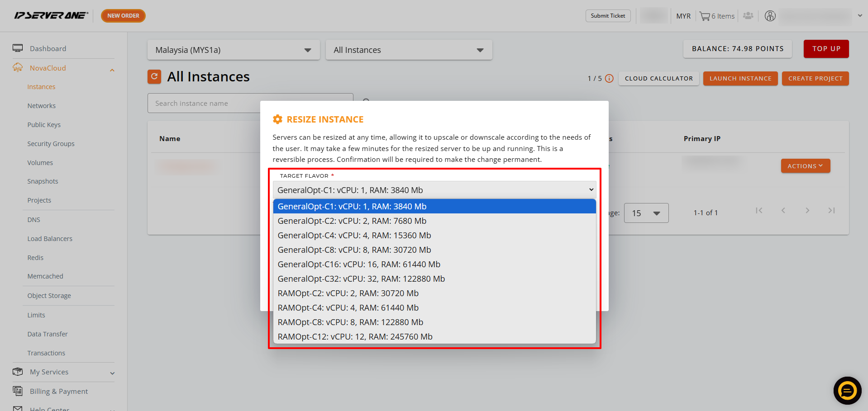Click the Dashboard monitor icon
This screenshot has height=411, width=868.
coord(18,48)
